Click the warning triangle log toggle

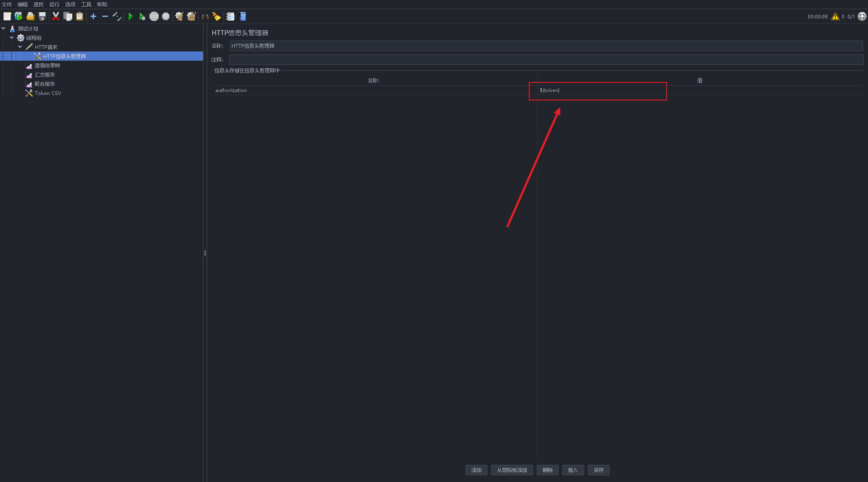click(x=835, y=16)
